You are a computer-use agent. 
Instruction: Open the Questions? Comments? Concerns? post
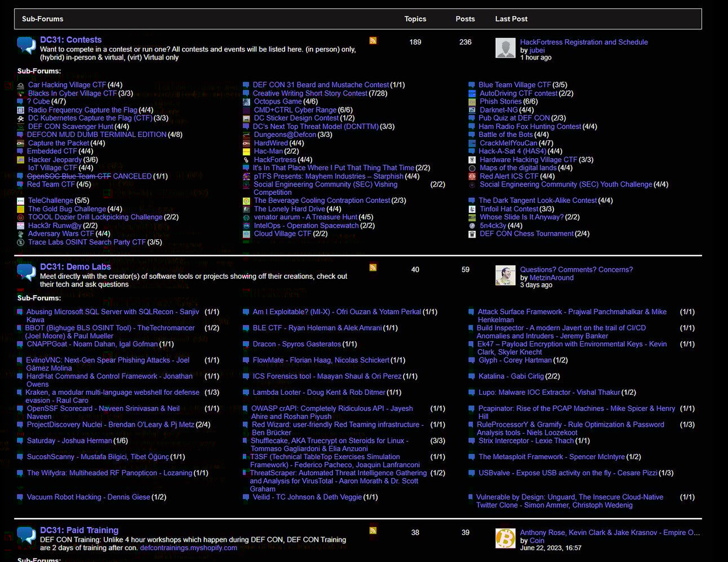coord(576,270)
